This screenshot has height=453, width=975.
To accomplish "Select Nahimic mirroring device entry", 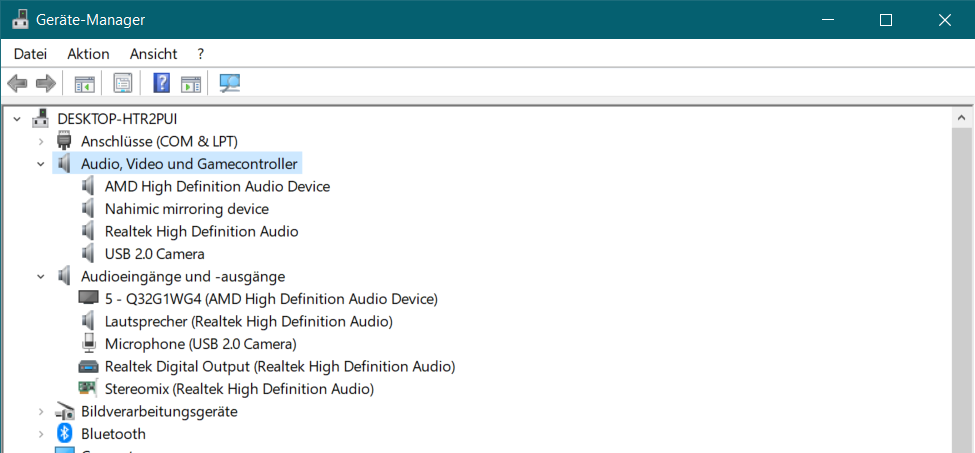I will (x=187, y=209).
